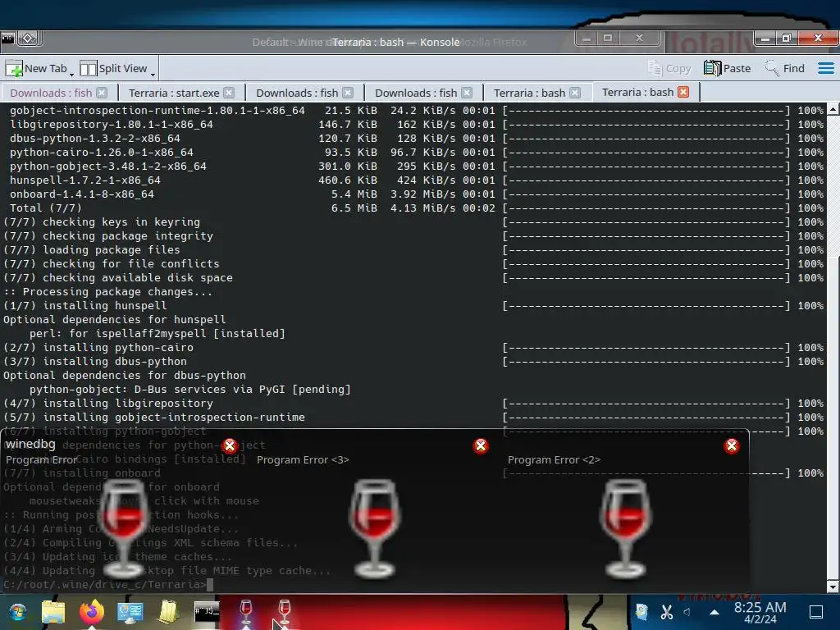Click '(1/7) installing hunspell' line
This screenshot has height=630, width=840.
coord(85,305)
